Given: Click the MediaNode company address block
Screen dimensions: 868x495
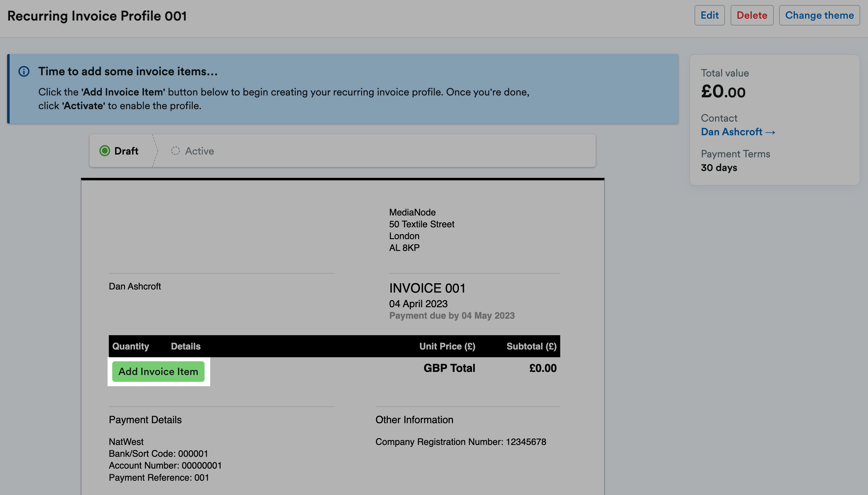Looking at the screenshot, I should point(421,230).
